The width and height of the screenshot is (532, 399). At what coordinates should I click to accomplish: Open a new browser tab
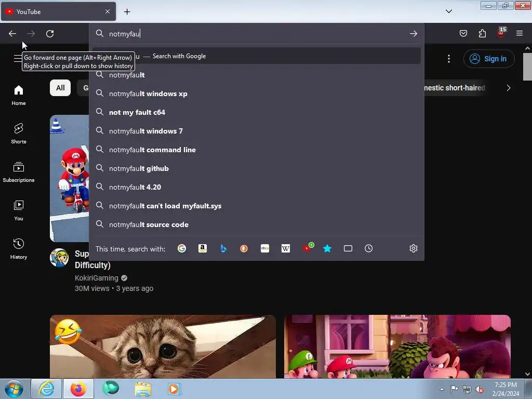click(127, 12)
